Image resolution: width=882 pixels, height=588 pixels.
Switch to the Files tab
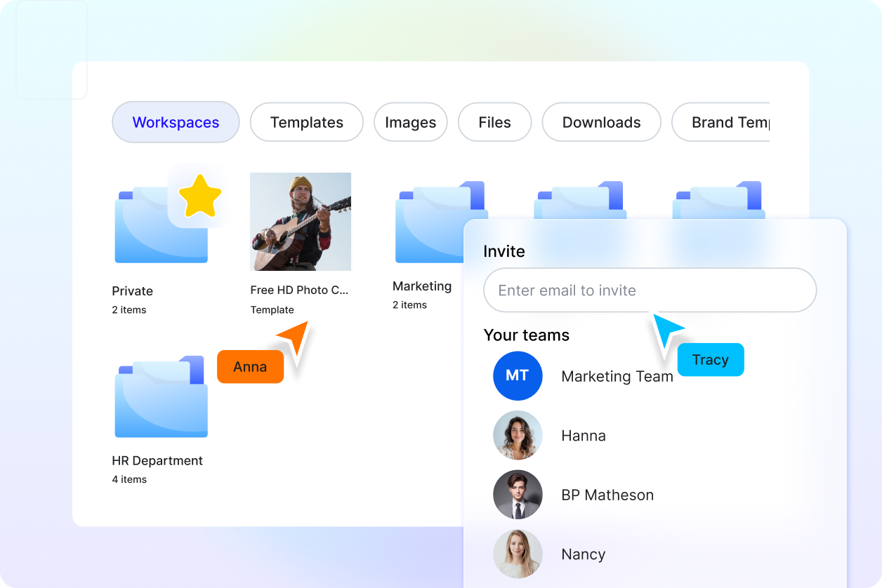click(x=494, y=122)
